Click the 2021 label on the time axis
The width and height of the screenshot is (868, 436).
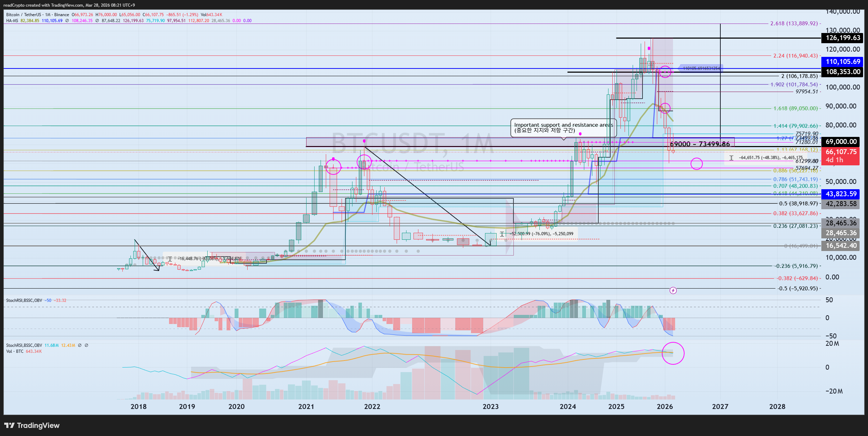tap(306, 407)
